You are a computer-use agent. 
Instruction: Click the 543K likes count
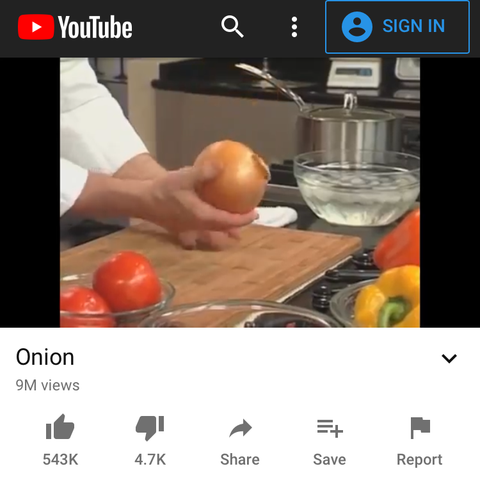tap(60, 460)
